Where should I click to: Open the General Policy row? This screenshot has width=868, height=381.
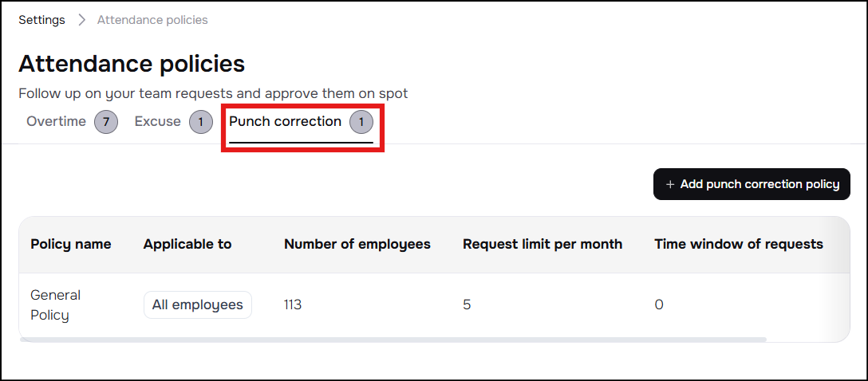(x=56, y=304)
